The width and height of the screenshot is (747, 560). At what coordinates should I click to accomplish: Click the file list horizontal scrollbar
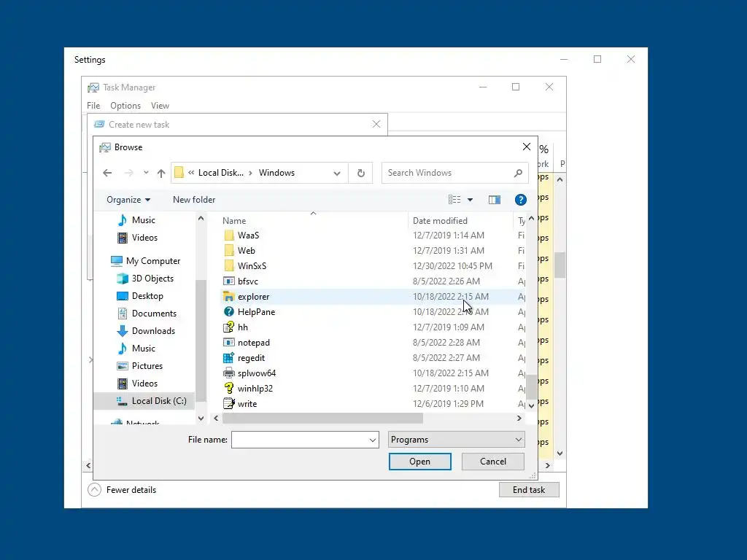pos(322,418)
